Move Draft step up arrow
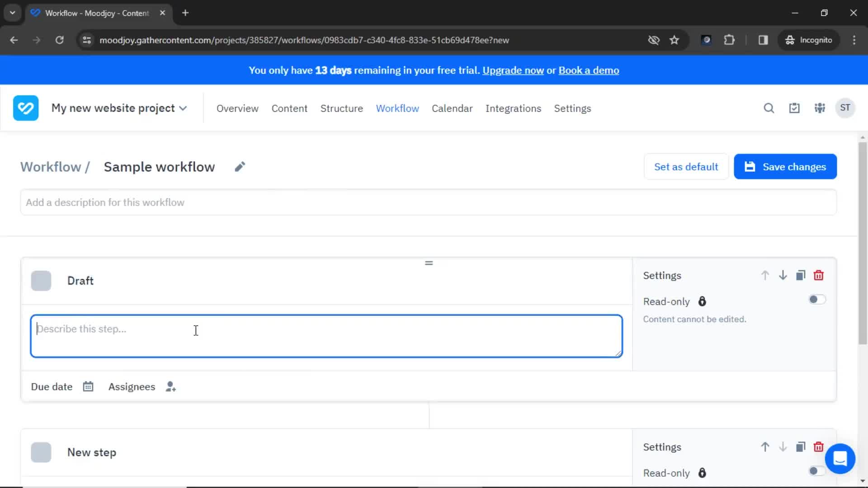 pos(765,275)
